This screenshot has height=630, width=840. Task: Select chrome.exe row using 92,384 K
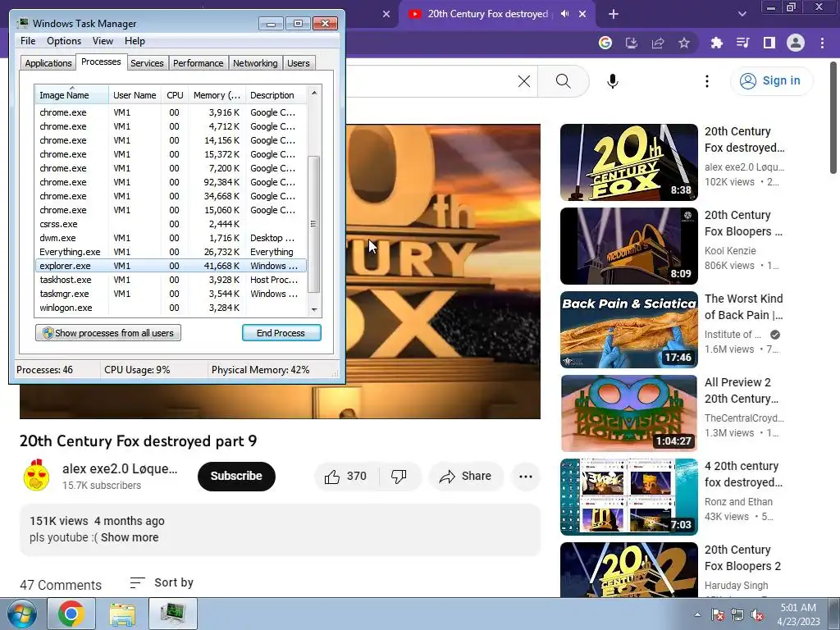(x=171, y=182)
